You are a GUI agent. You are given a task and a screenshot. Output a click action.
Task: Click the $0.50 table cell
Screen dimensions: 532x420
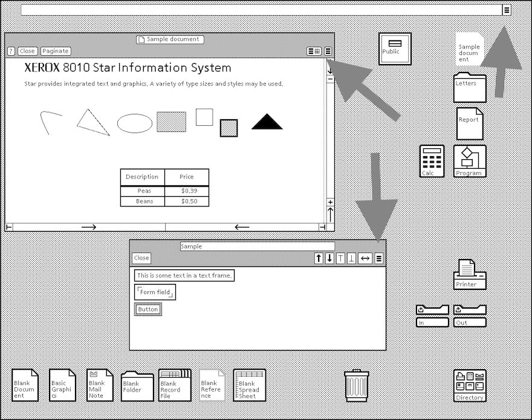tap(187, 202)
